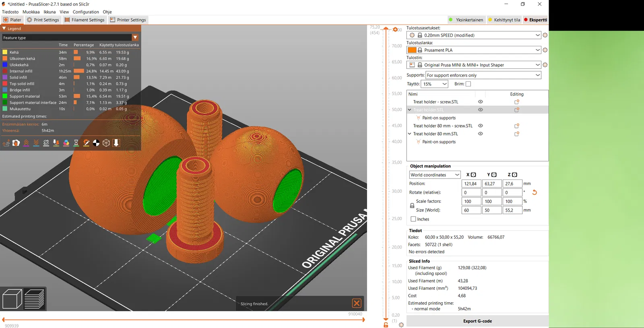Toggle center of gravity icon
Viewport: 644px width, 328px height.
pos(96,143)
